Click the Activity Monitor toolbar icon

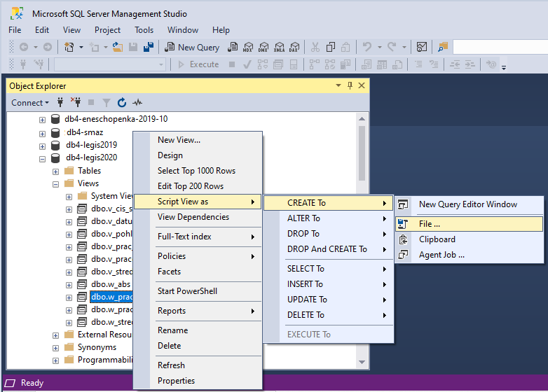422,47
